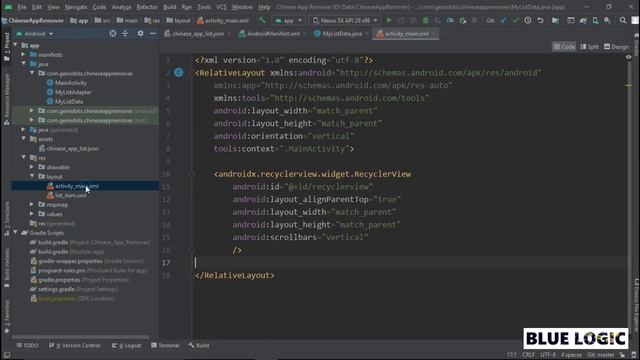Hide the Project panel with minus icon
Screen dimensions: 640x360
153,33
